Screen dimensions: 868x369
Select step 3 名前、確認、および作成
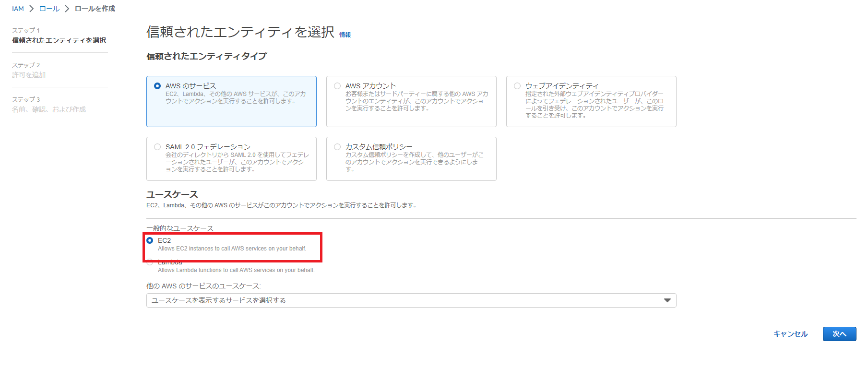(49, 109)
